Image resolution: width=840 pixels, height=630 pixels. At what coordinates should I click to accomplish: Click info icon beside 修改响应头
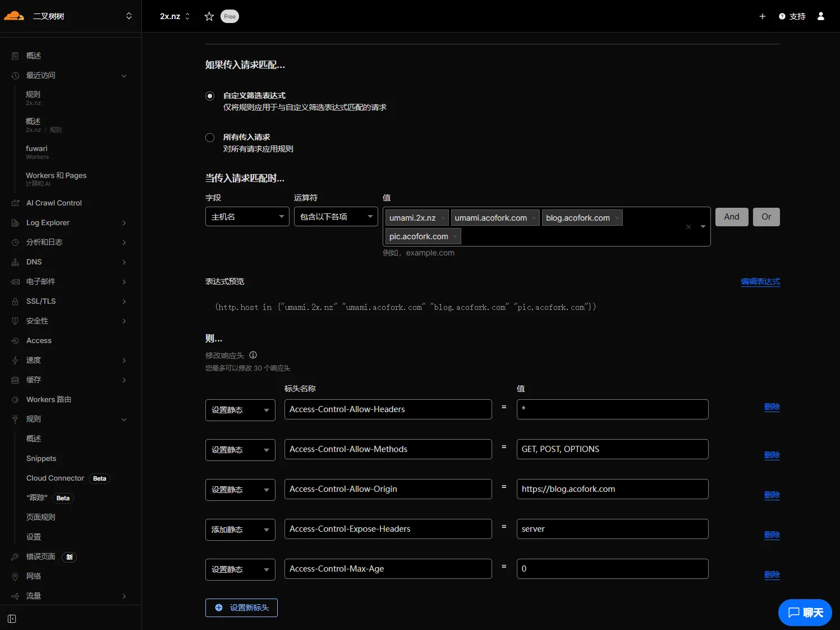(x=253, y=355)
